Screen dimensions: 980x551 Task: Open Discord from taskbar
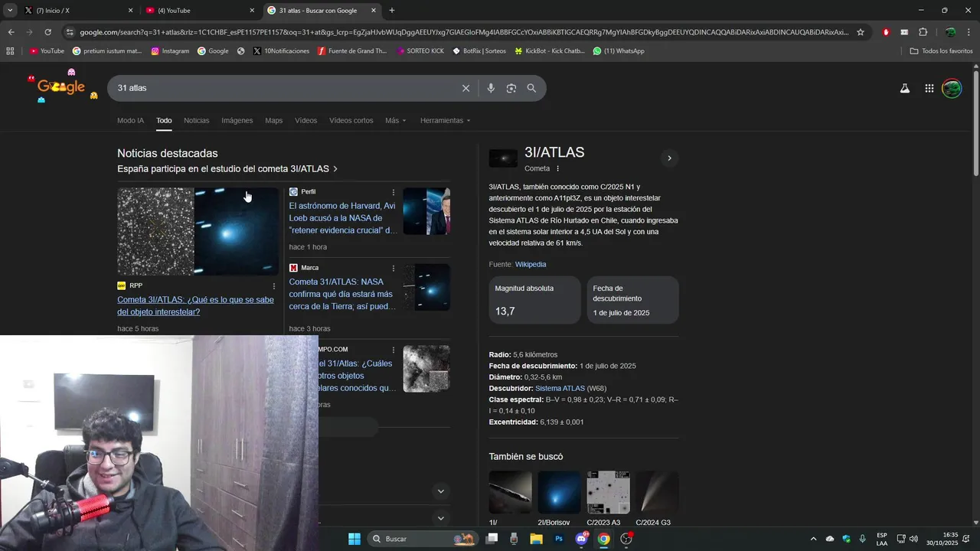[x=581, y=539]
